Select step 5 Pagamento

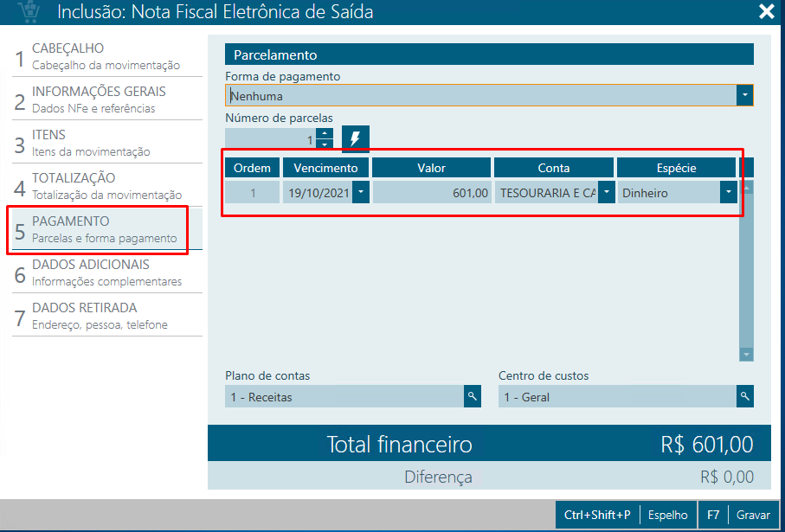tap(107, 229)
